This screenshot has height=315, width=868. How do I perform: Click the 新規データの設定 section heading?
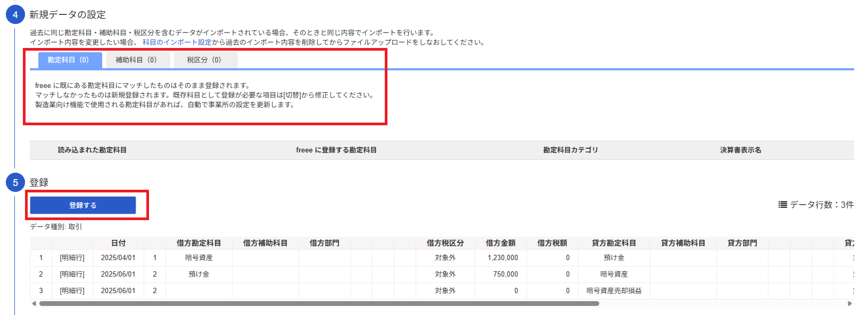click(68, 15)
